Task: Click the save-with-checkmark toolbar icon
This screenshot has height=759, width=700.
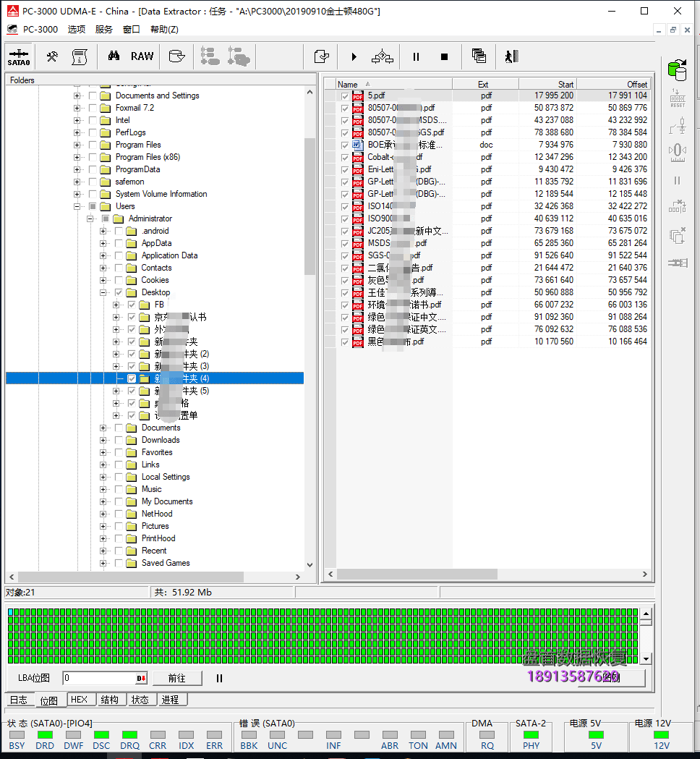Action: click(x=322, y=56)
